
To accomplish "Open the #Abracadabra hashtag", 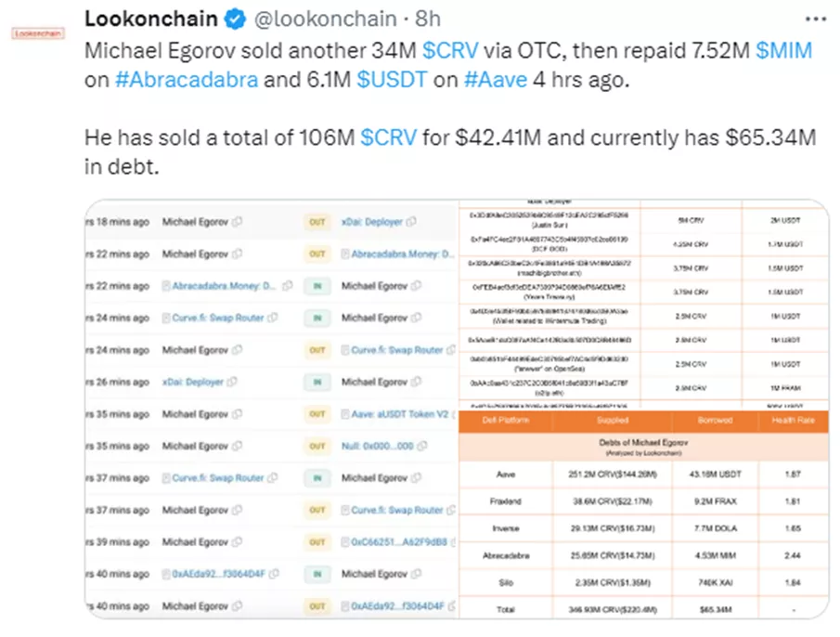I will [x=187, y=80].
